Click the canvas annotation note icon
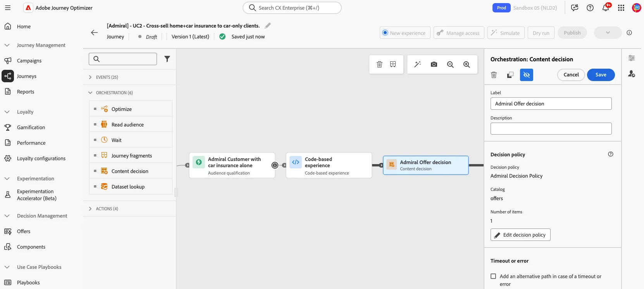 [x=393, y=64]
